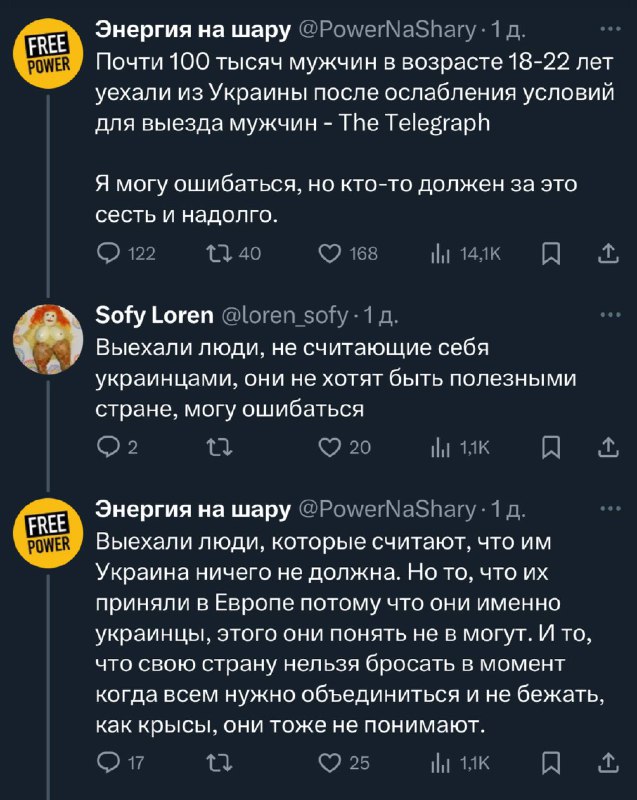Open the more options menu on Sofy Loren's reply
Image resolution: width=637 pixels, height=800 pixels.
(x=609, y=315)
